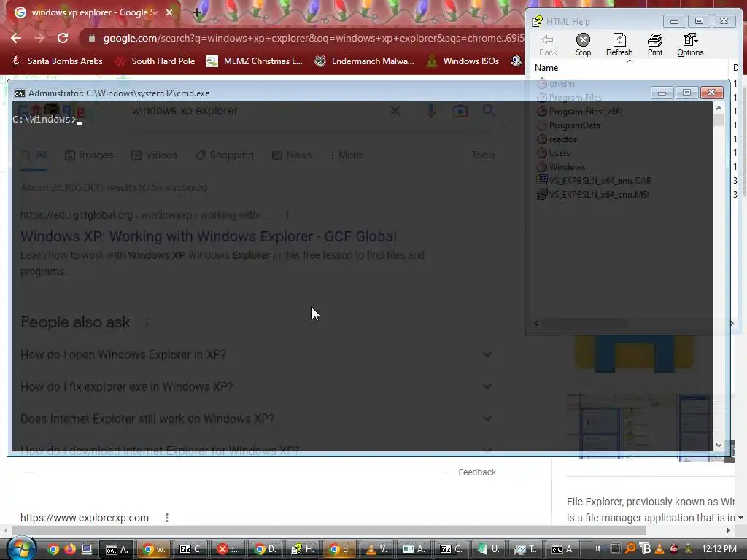Launch pinned Firefox icon on taskbar

[70, 550]
